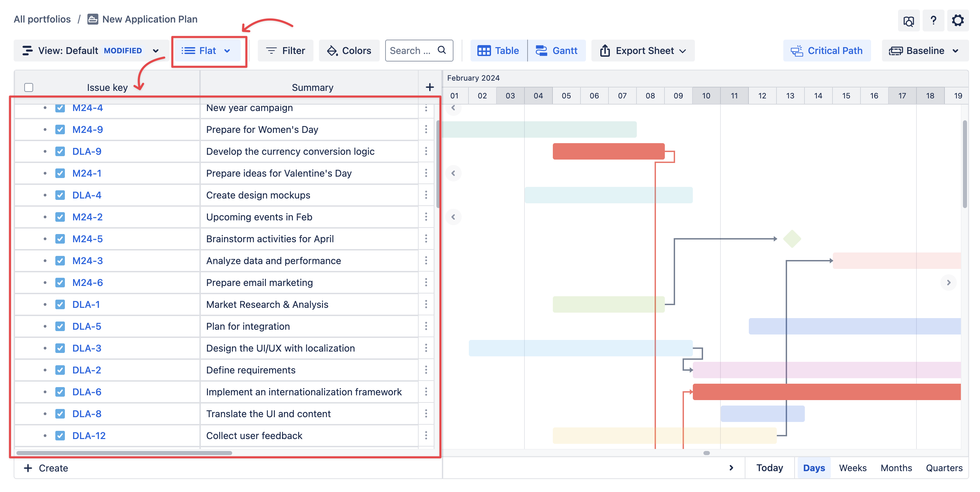
Task: Open three-dot menu for DLA-9 row
Action: pos(426,151)
